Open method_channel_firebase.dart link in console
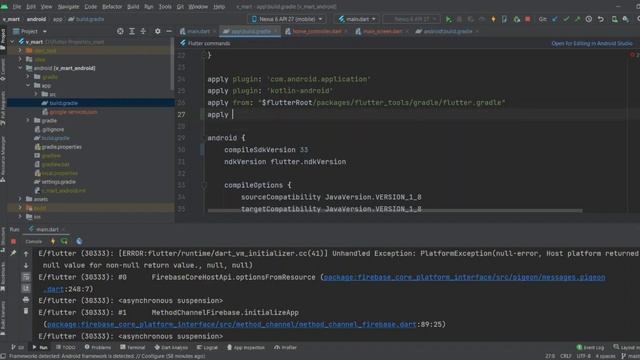Image resolution: width=640 pixels, height=360 pixels. click(x=232, y=324)
